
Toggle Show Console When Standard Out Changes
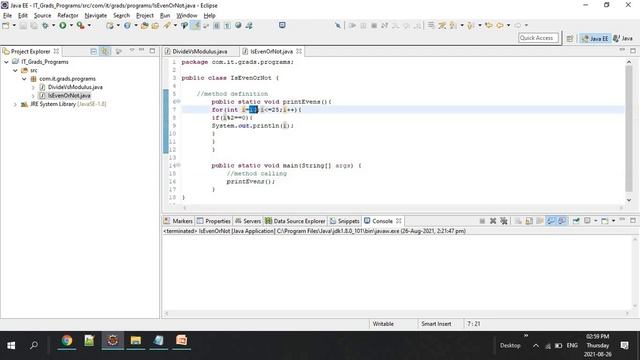click(x=551, y=221)
